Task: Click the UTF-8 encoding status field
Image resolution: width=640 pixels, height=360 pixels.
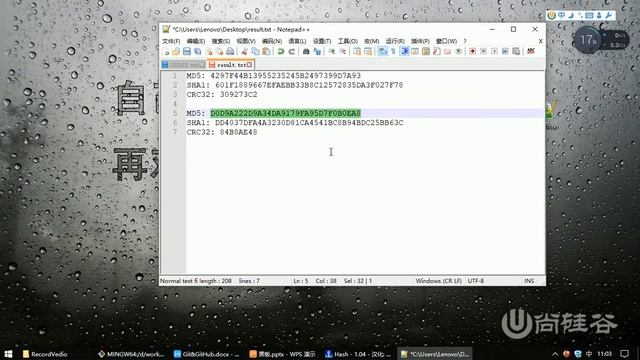Action: (476, 281)
